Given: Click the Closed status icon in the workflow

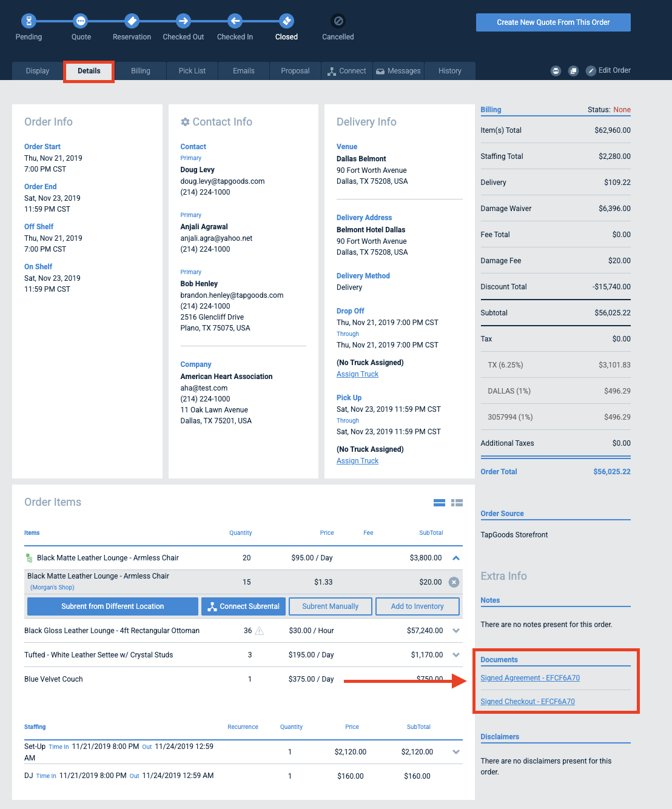Looking at the screenshot, I should pos(286,20).
